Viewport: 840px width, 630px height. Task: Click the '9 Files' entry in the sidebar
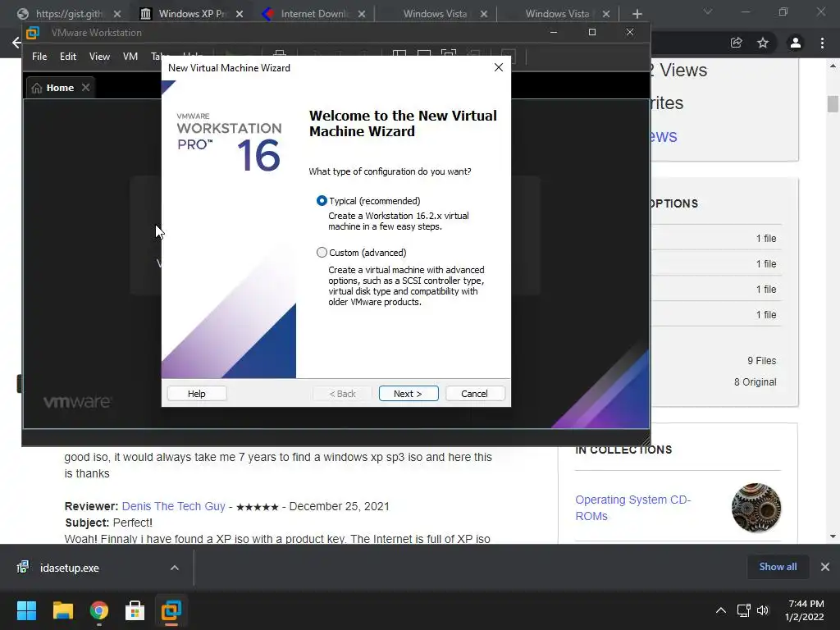[x=762, y=361]
